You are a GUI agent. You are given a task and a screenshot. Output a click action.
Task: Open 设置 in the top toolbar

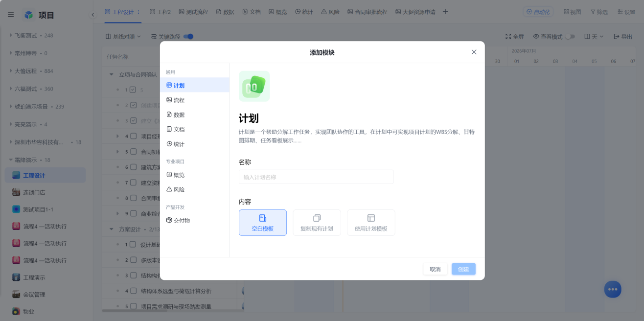626,12
